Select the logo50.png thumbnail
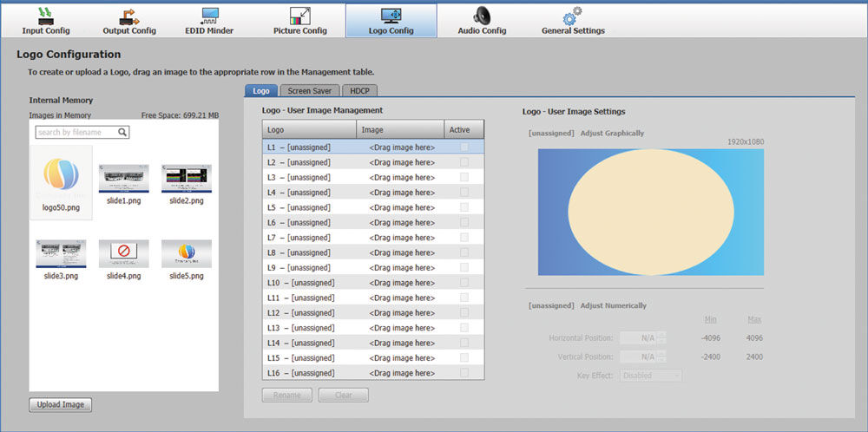868x432 pixels. click(61, 178)
